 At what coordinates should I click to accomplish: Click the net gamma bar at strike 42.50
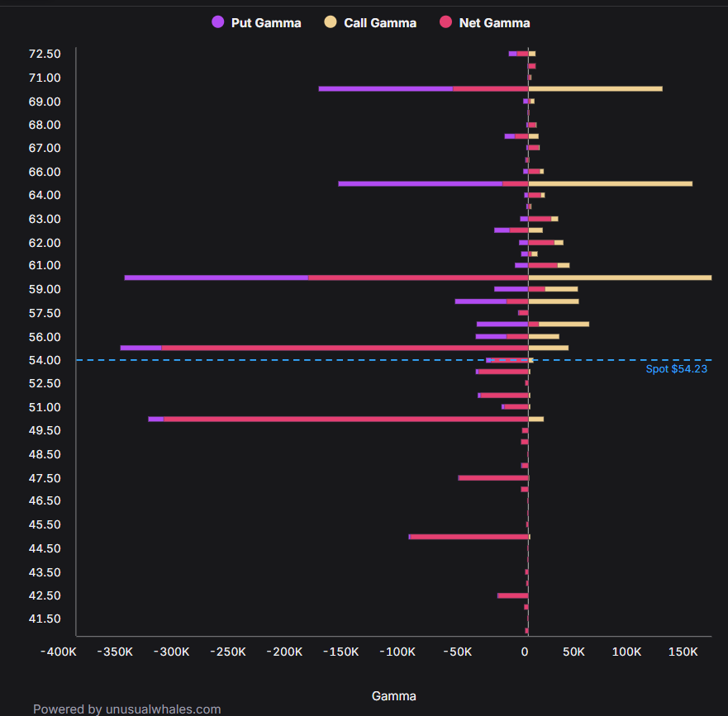click(x=513, y=595)
